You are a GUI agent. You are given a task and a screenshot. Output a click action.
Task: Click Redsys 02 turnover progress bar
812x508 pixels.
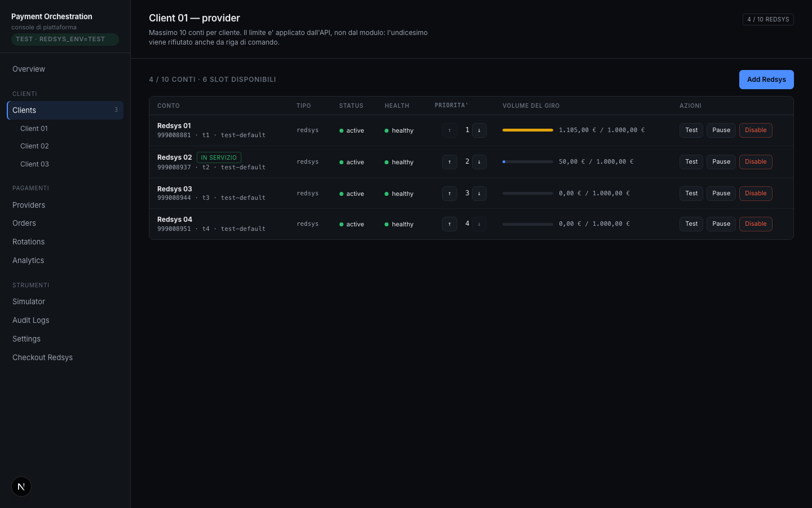[528, 162]
